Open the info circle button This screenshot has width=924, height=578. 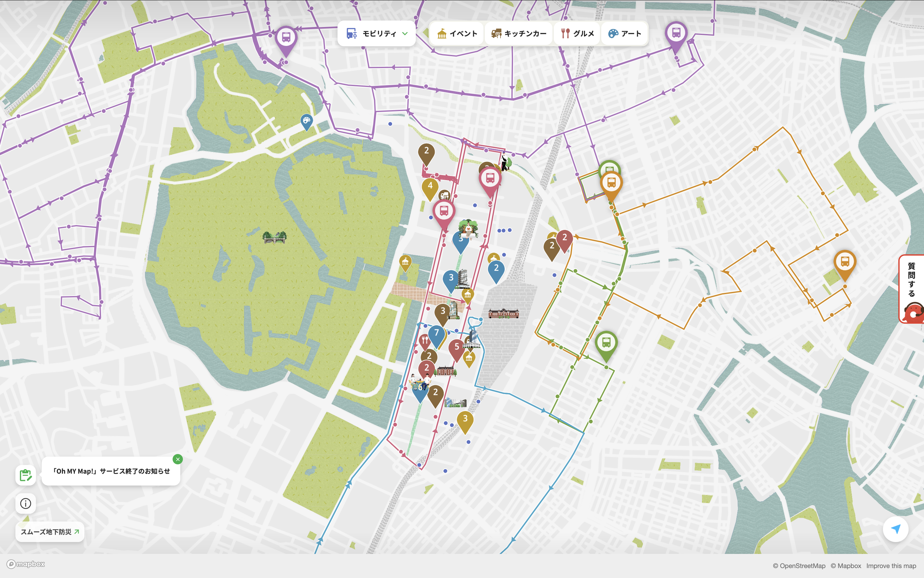pos(26,504)
